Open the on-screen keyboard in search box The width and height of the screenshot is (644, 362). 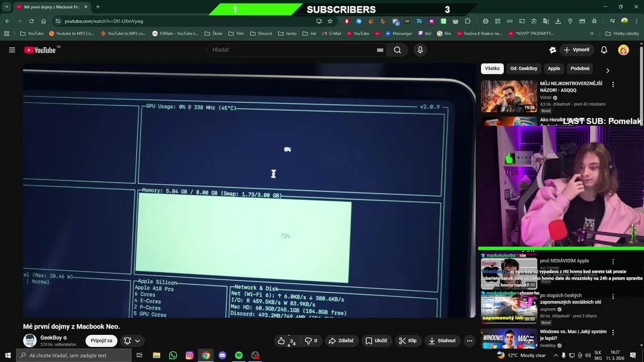click(380, 50)
